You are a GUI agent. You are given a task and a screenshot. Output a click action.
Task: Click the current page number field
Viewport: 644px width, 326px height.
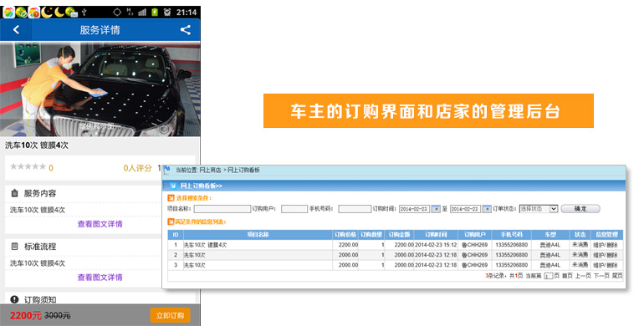(549, 277)
